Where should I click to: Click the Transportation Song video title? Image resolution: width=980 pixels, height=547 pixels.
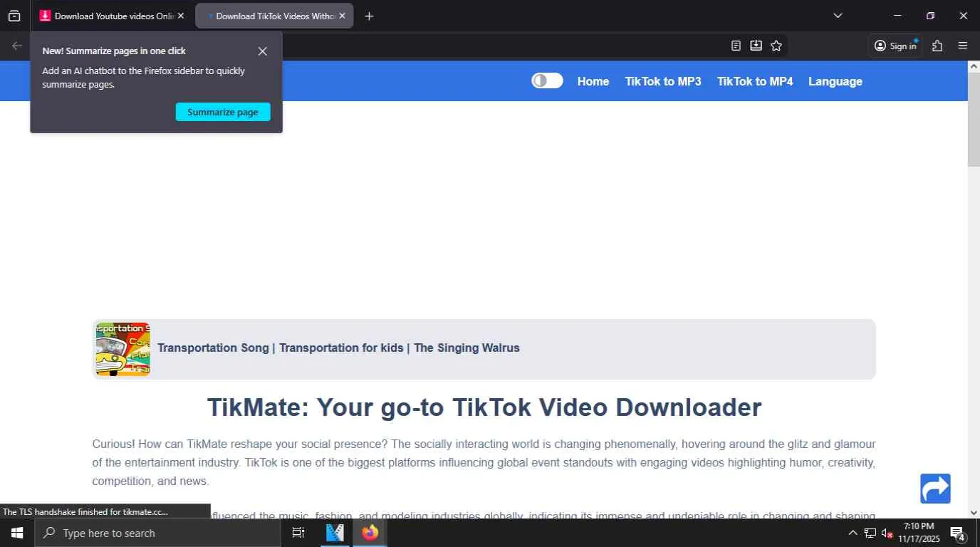[x=338, y=348]
